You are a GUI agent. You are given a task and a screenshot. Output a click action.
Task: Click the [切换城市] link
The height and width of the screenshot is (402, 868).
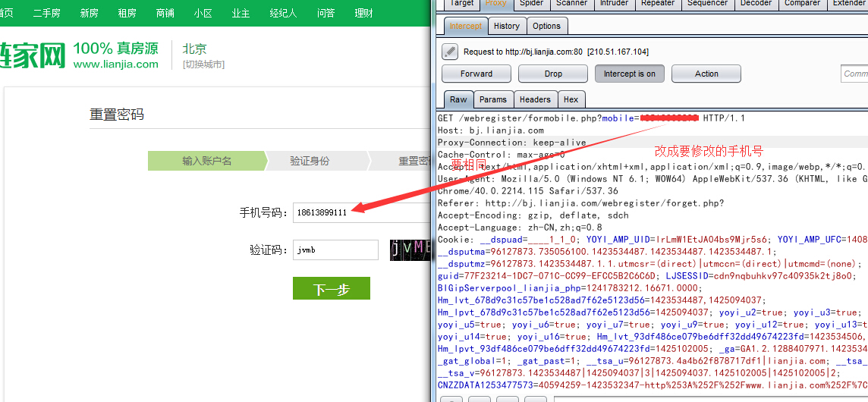pos(203,64)
